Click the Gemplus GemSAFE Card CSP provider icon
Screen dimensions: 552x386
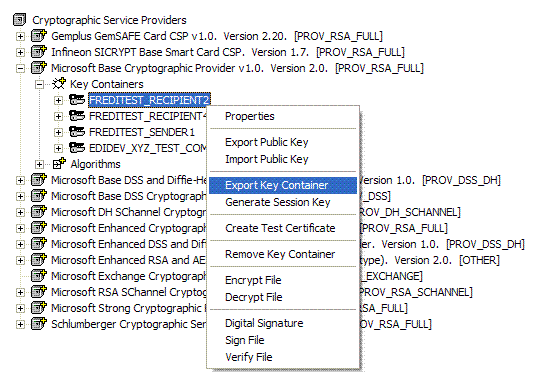tap(39, 36)
